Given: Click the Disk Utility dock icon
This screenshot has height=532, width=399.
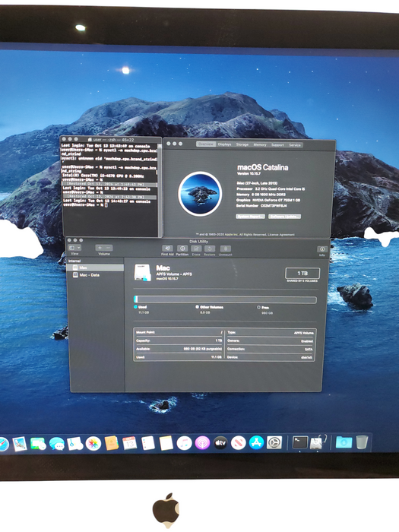Looking at the screenshot, I should (x=318, y=442).
